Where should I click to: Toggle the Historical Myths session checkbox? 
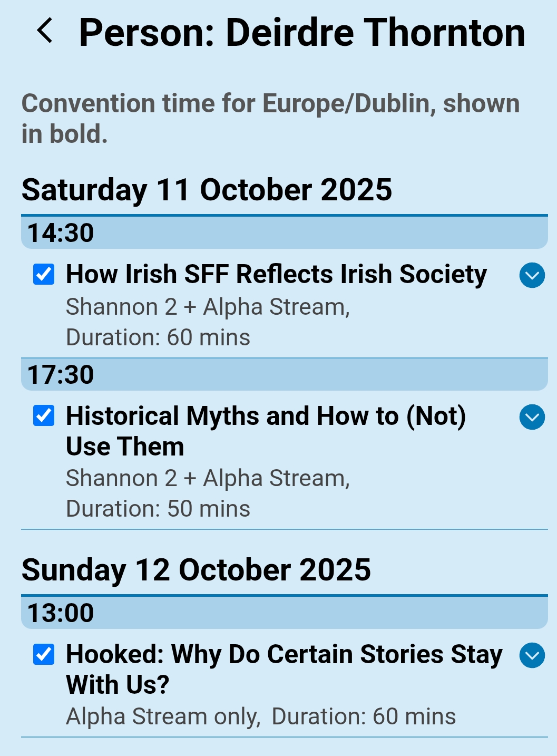pos(44,416)
